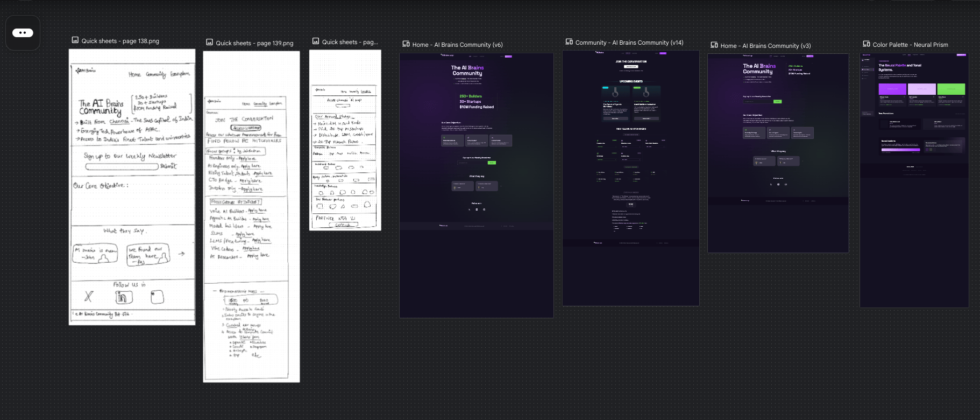Click newsletter email field in Home (v3) frame
980x420 pixels.
click(758, 101)
